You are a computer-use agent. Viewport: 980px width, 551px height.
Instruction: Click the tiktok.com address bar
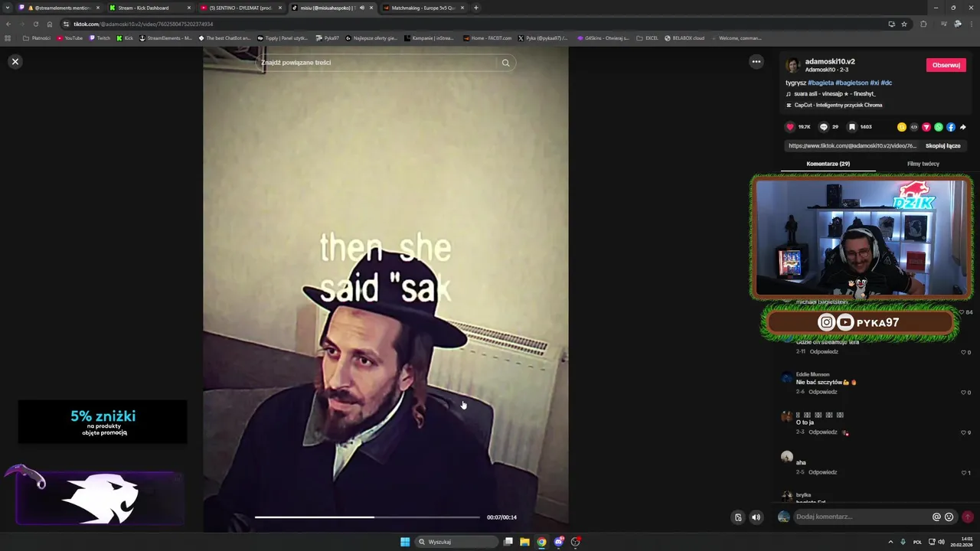[x=459, y=24]
